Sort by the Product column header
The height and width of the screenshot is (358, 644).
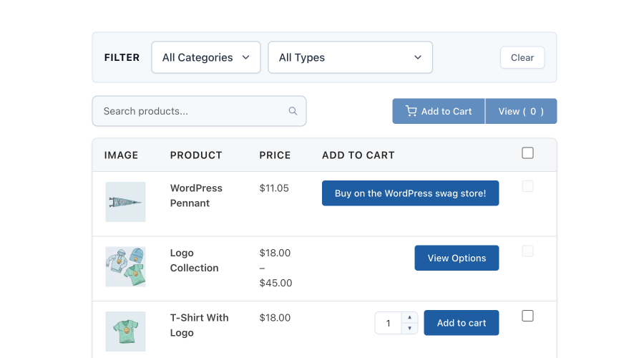pyautogui.click(x=196, y=155)
